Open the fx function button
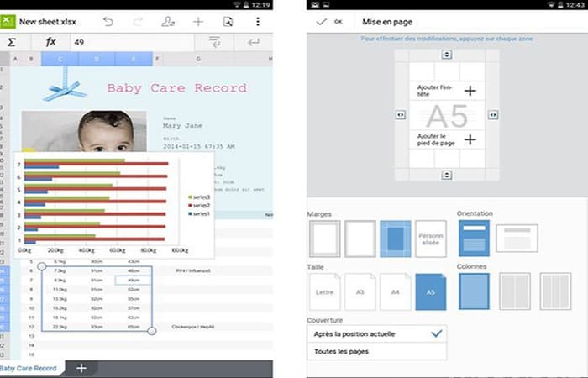The width and height of the screenshot is (588, 378). (50, 42)
